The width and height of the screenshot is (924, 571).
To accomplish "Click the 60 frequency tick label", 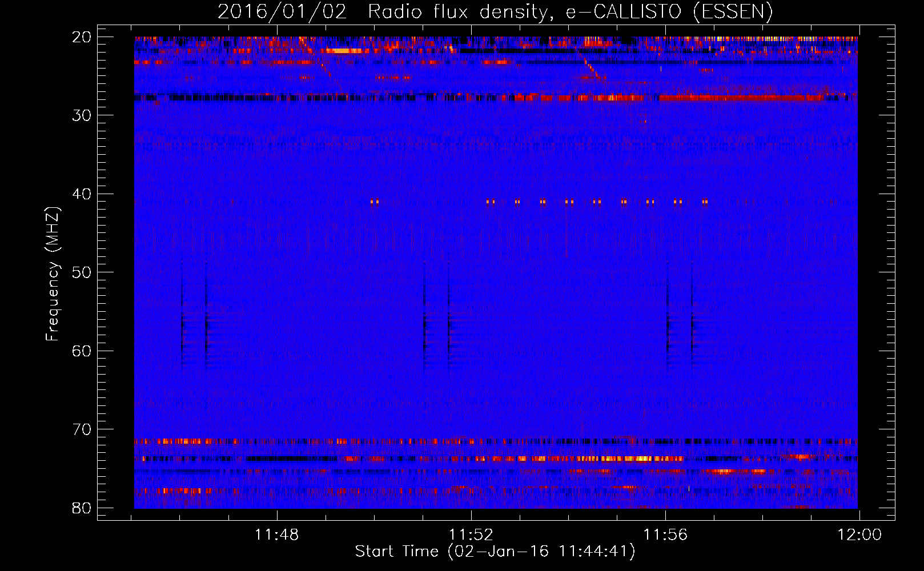I will click(82, 351).
